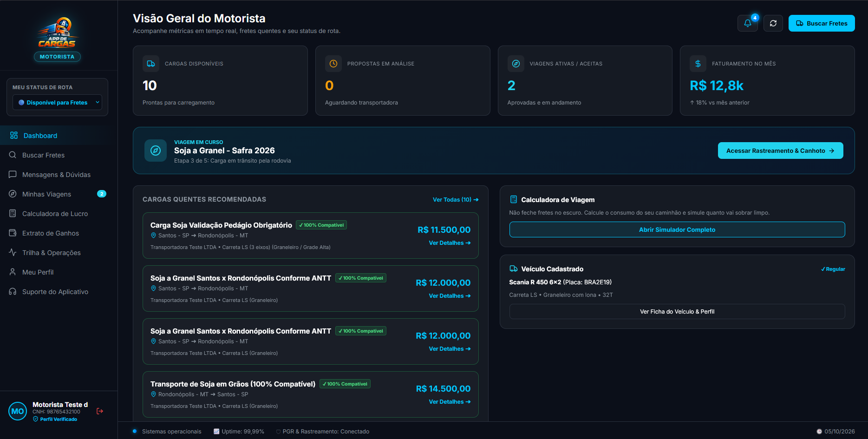
Task: Open the Disponível para Fretes status dropdown
Action: (x=57, y=103)
